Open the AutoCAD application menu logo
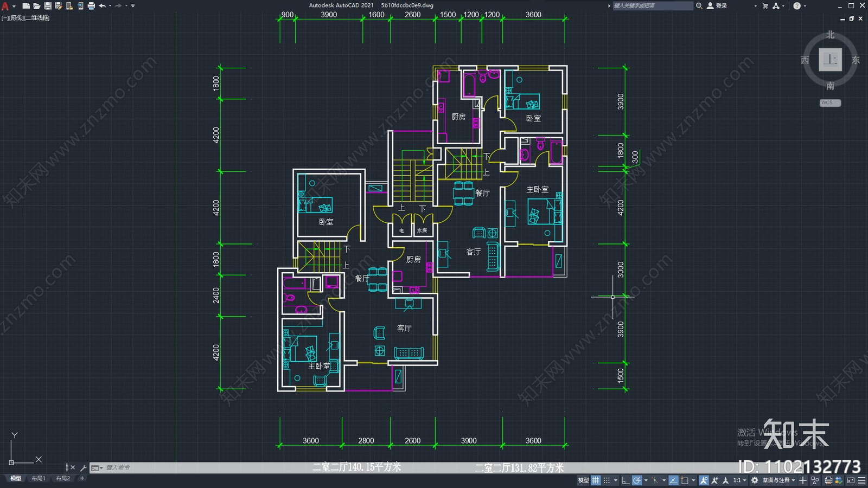 5,5
